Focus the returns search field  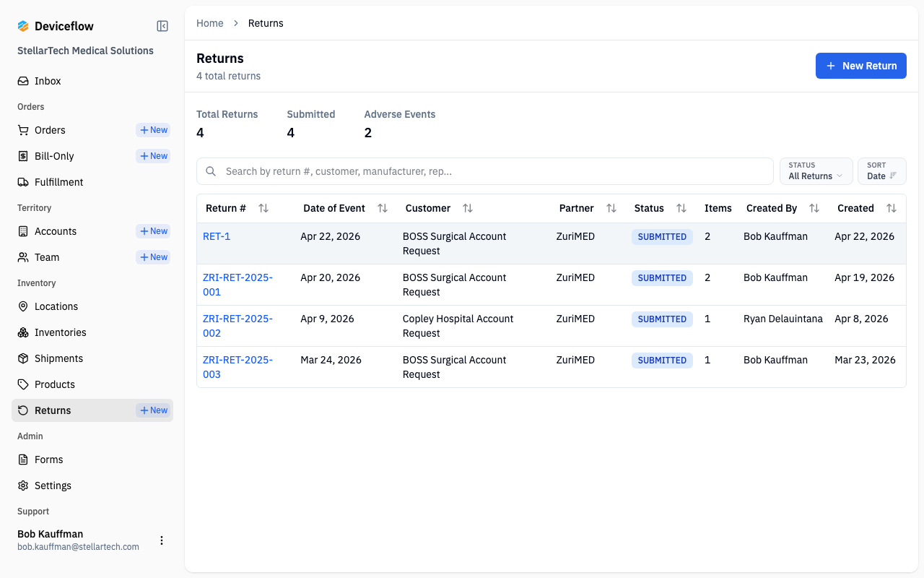[x=485, y=171]
